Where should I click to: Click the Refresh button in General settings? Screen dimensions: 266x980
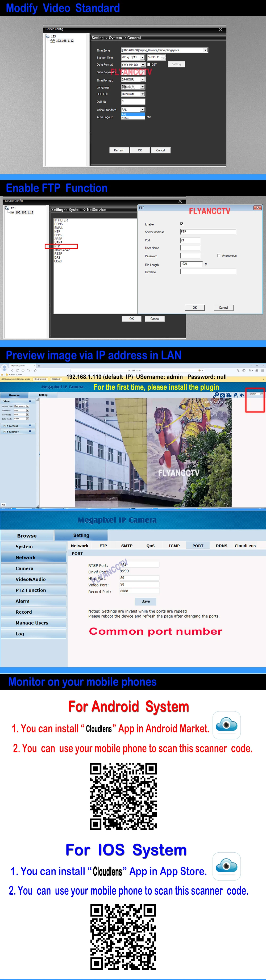(119, 150)
